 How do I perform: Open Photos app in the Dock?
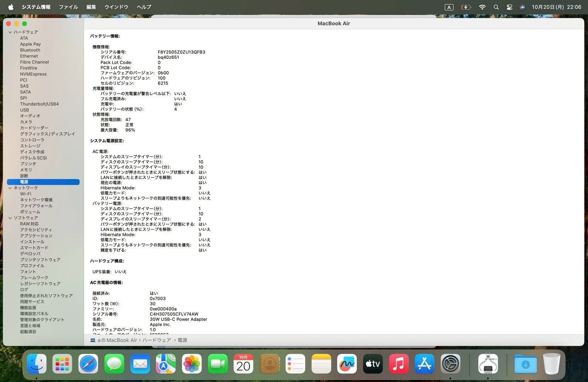pos(192,364)
